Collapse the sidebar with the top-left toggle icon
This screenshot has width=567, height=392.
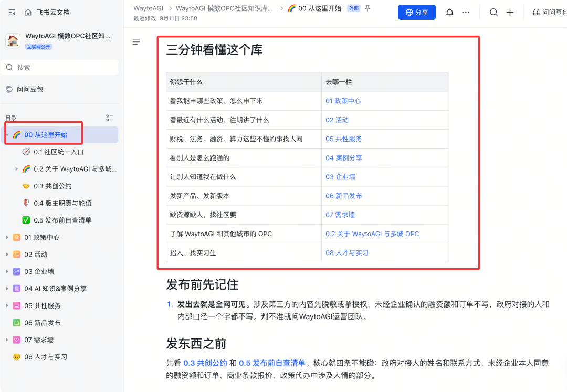pos(12,13)
